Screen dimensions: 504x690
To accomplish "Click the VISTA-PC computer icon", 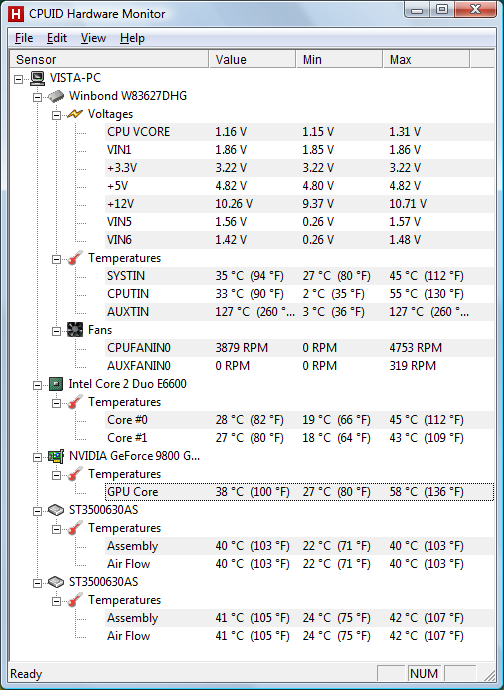I will [x=38, y=78].
